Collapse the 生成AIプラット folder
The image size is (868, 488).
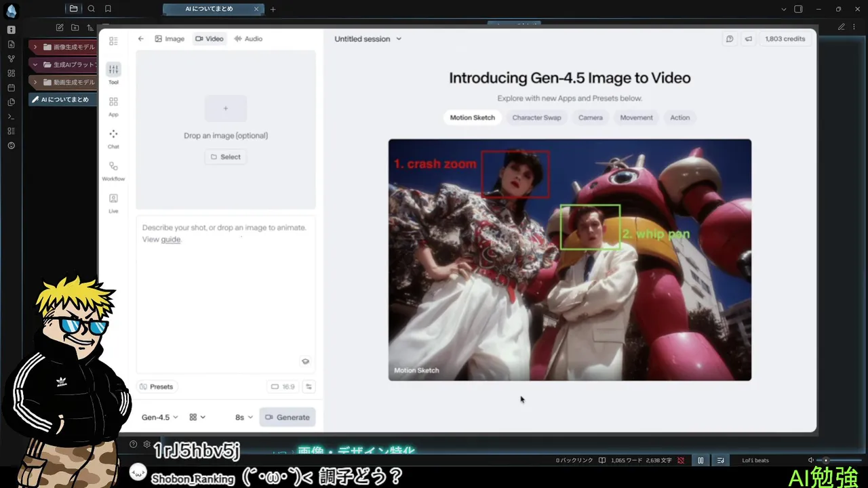coord(62,64)
